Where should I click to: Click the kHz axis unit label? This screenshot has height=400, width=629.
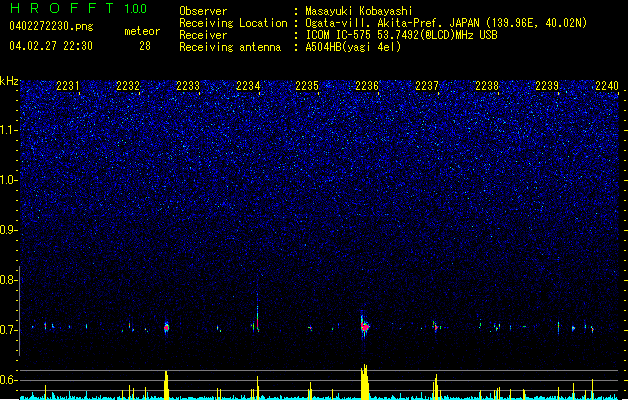pos(9,81)
